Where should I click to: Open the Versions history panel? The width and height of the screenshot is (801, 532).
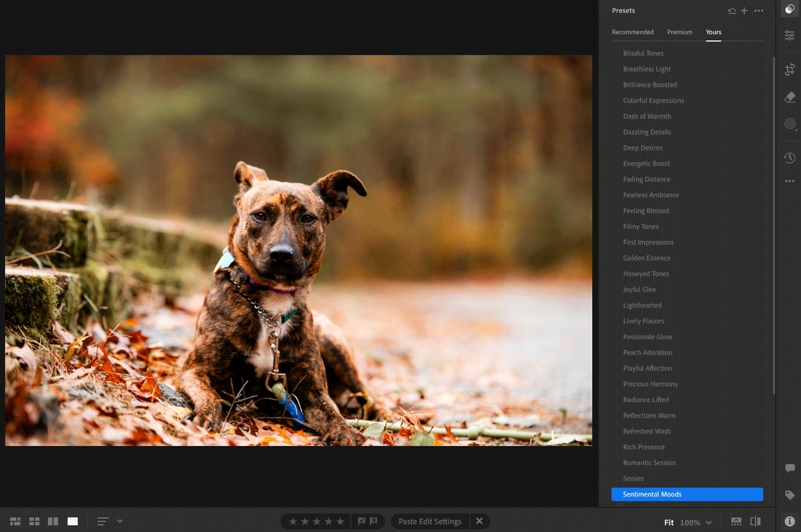[x=790, y=158]
